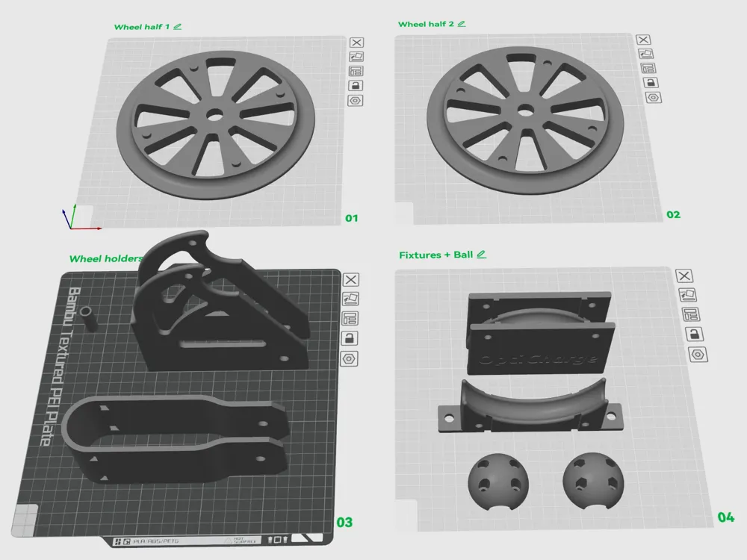Delete the Wheel half 2 plate
This screenshot has width=747, height=560.
[x=643, y=40]
